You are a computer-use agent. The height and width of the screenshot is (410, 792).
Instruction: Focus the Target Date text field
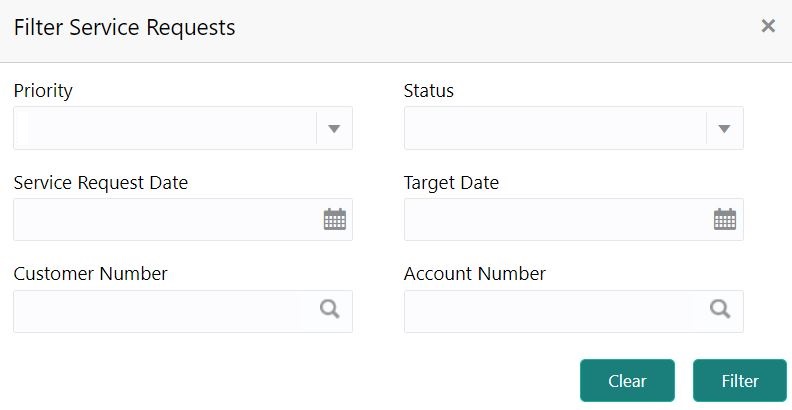[x=555, y=219]
